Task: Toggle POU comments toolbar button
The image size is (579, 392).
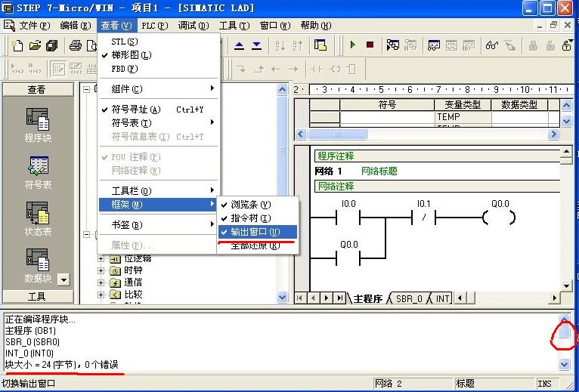Action: click(x=59, y=69)
